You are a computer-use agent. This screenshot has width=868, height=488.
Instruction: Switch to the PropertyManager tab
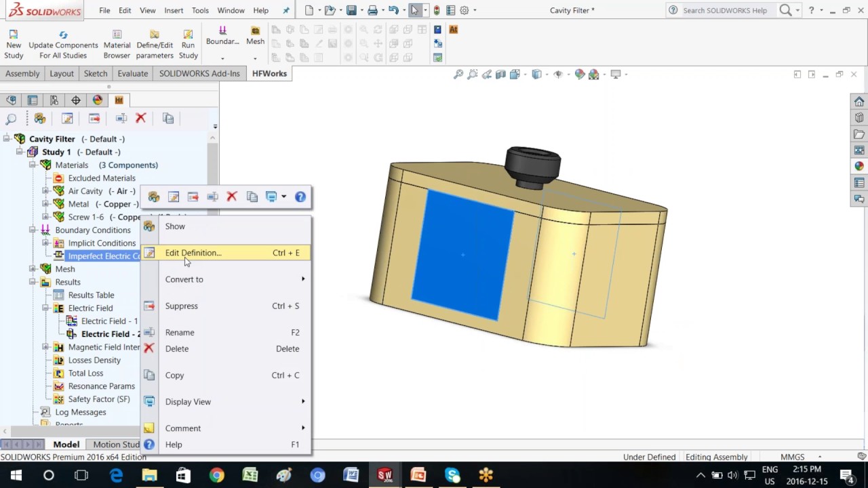tap(33, 100)
